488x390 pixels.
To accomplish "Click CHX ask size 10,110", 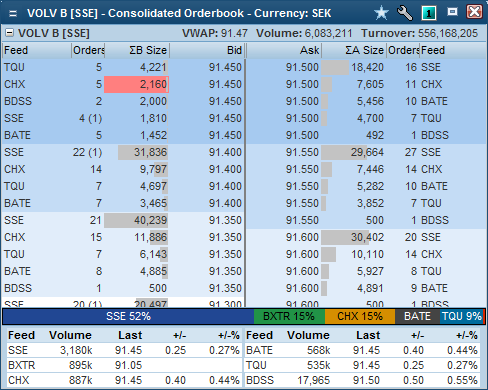I will [367, 254].
